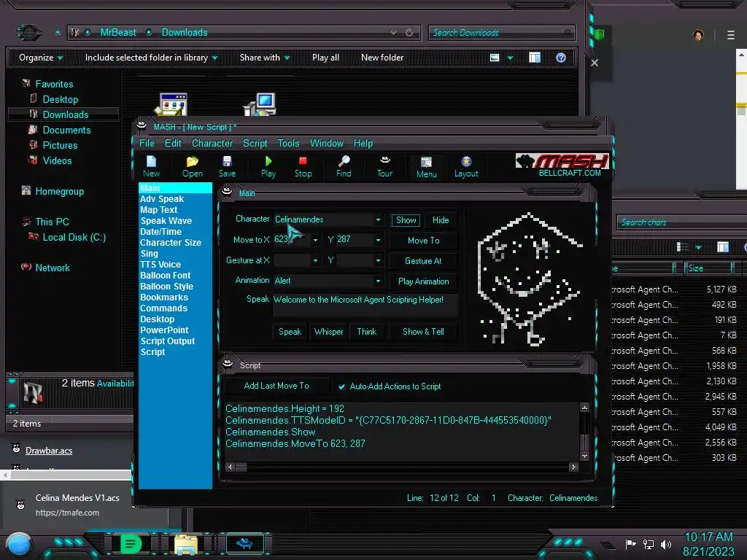Open the green notes app on taskbar
Viewport: 747px width, 560px height.
[x=131, y=544]
